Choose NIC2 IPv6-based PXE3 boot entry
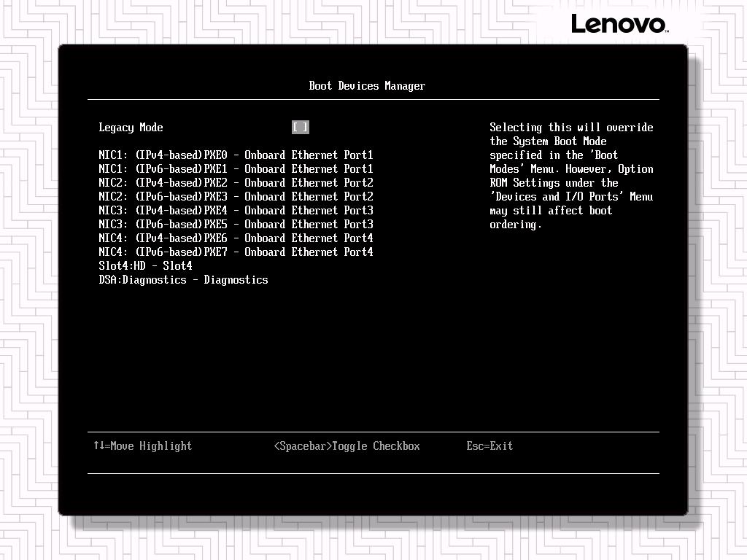The width and height of the screenshot is (747, 560). pyautogui.click(x=236, y=197)
